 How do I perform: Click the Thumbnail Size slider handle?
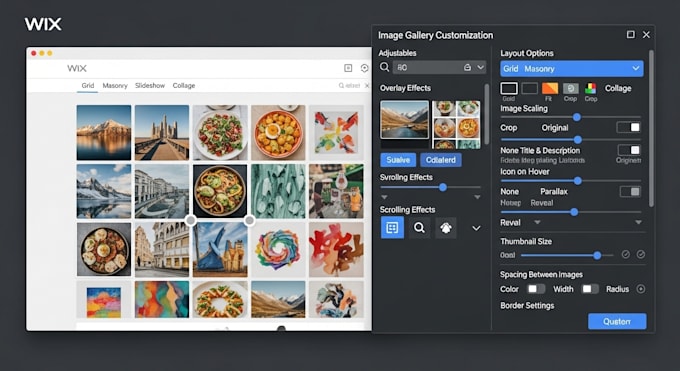597,256
